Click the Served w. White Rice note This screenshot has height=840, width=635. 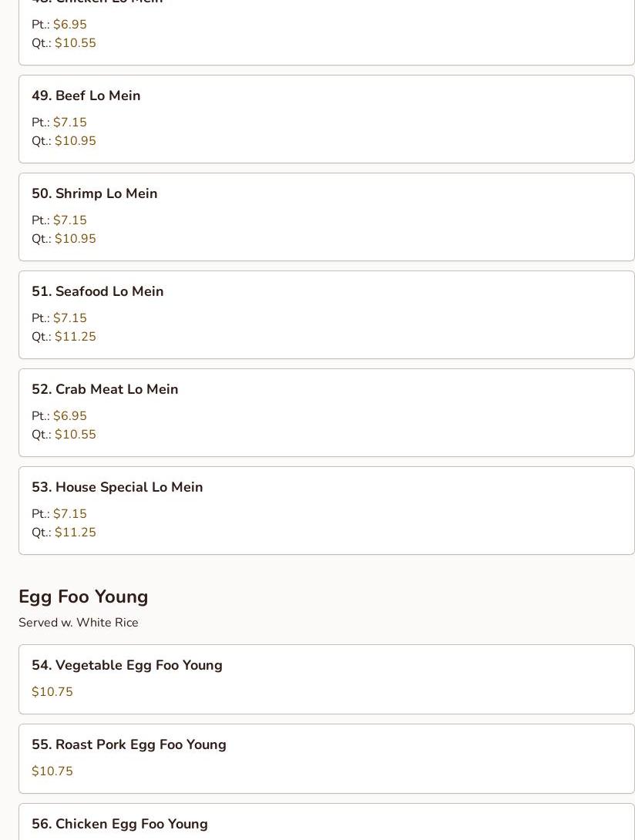[x=79, y=623]
